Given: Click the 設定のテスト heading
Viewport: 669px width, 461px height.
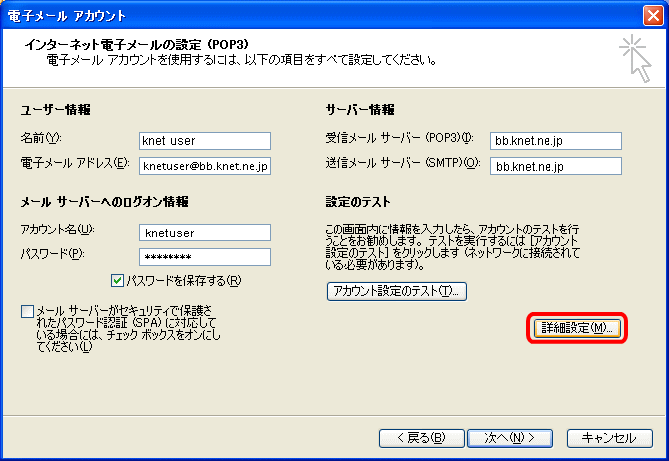Looking at the screenshot, I should tap(358, 201).
